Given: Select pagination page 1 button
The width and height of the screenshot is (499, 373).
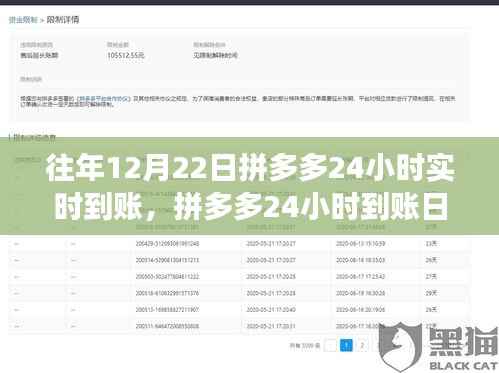Looking at the screenshot, I should [x=346, y=345].
